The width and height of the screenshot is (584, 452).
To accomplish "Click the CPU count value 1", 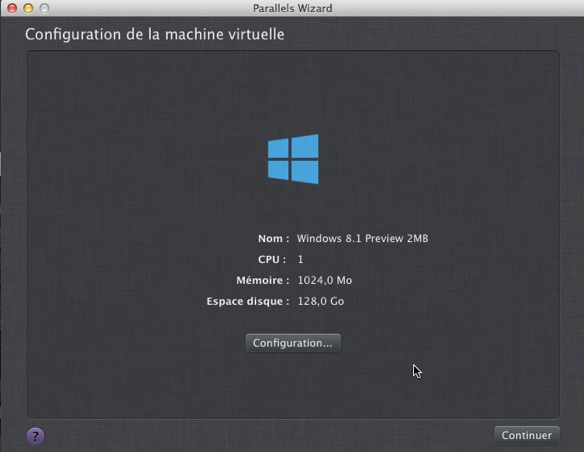I will pyautogui.click(x=301, y=259).
